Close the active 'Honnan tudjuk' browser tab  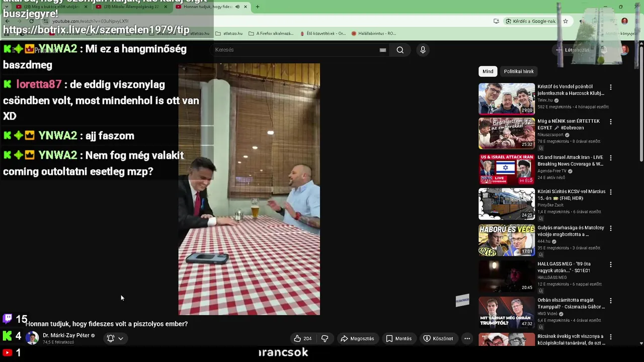point(245,7)
